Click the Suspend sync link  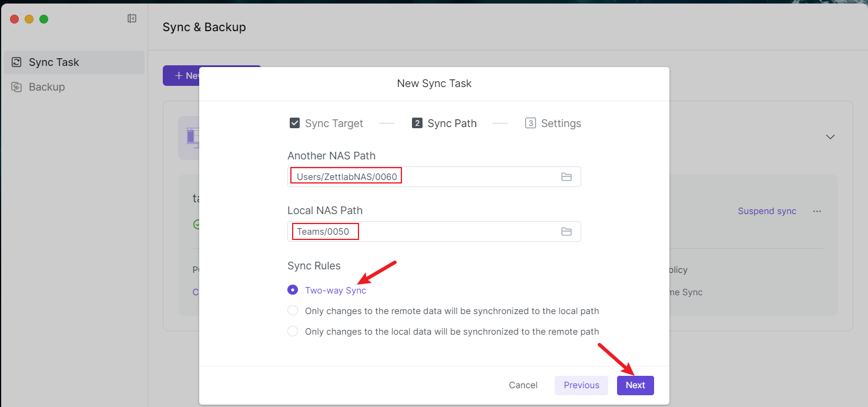pyautogui.click(x=767, y=211)
